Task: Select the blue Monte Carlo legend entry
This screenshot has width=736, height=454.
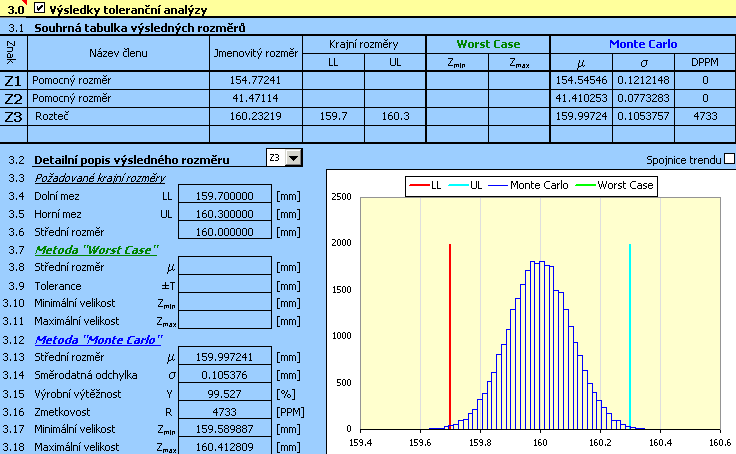Action: click(528, 185)
